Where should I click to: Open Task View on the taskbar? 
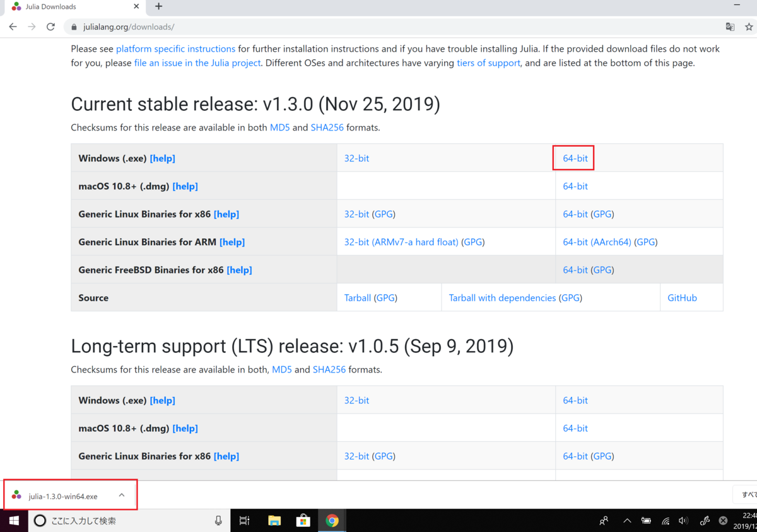pyautogui.click(x=244, y=521)
